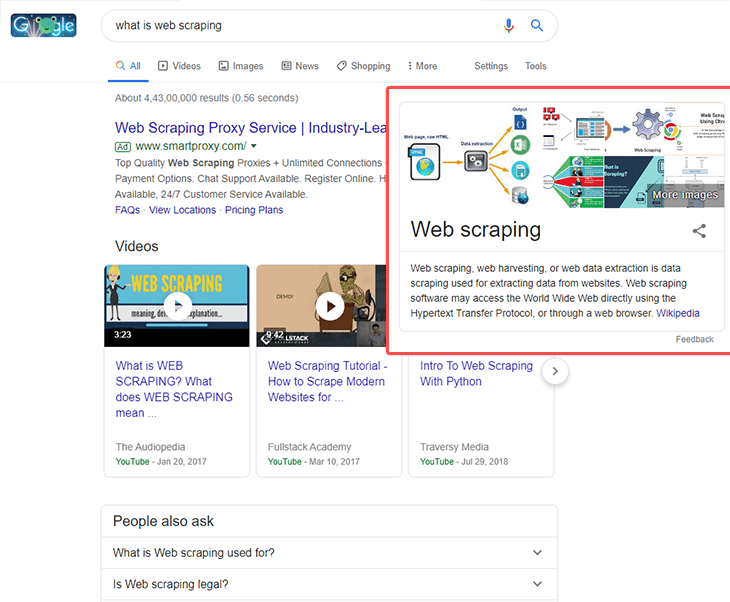Switch to the Shopping tab
Viewport: 730px width, 602px height.
coord(364,66)
